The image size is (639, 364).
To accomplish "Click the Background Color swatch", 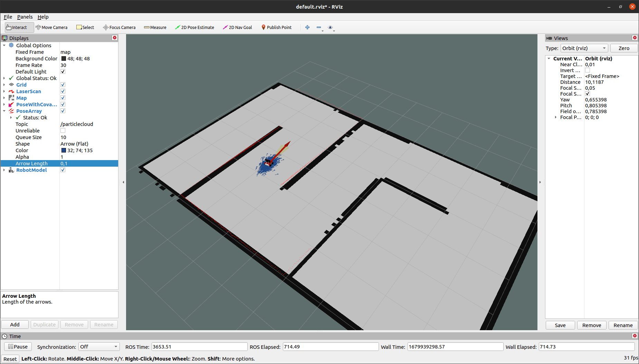I will pos(64,59).
